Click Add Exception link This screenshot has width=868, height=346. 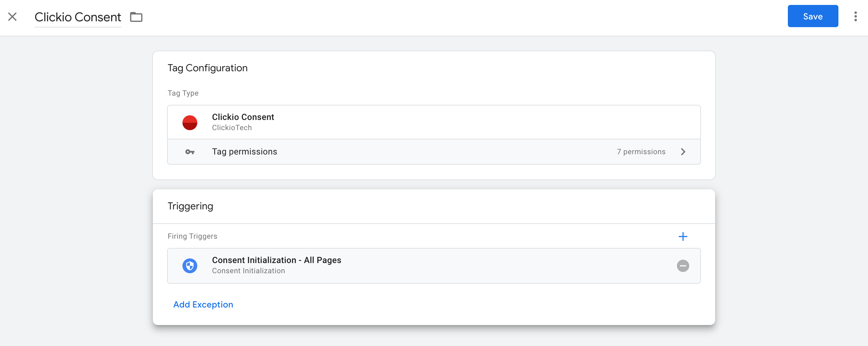coord(203,304)
